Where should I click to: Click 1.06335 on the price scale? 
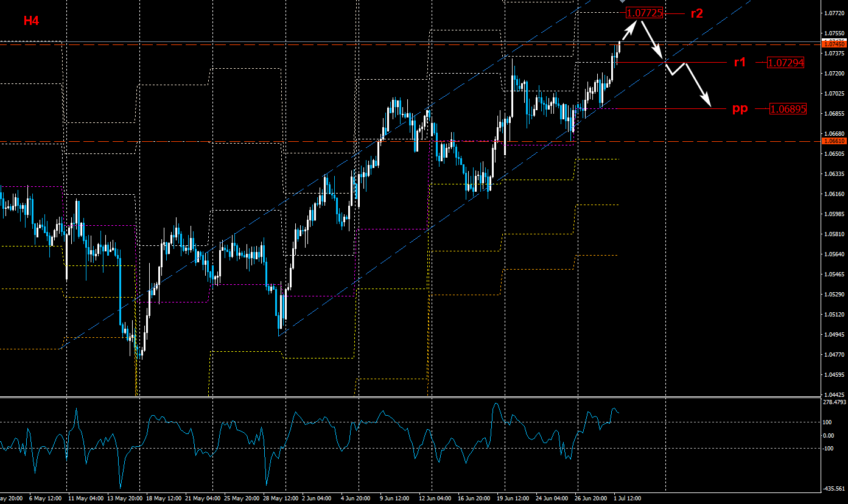[x=834, y=173]
